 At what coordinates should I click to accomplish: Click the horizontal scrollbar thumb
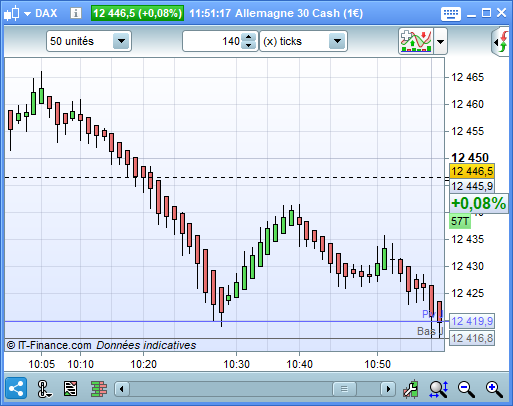(x=344, y=389)
